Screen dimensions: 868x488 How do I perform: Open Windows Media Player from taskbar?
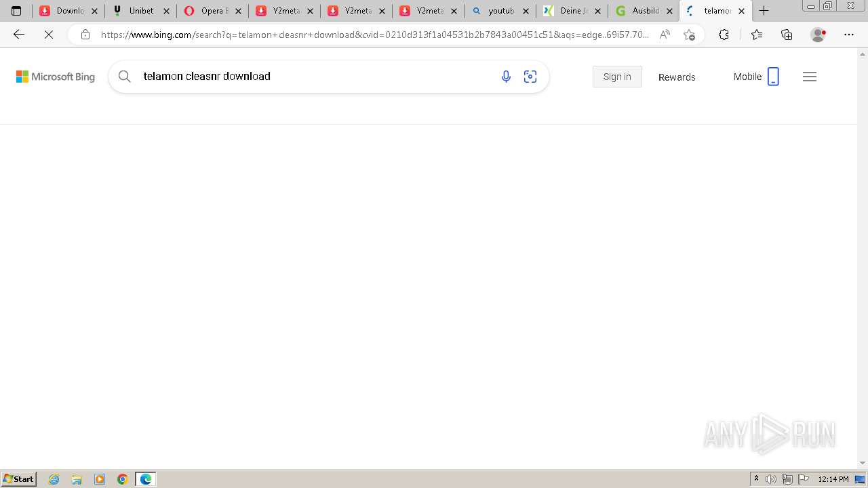(100, 479)
